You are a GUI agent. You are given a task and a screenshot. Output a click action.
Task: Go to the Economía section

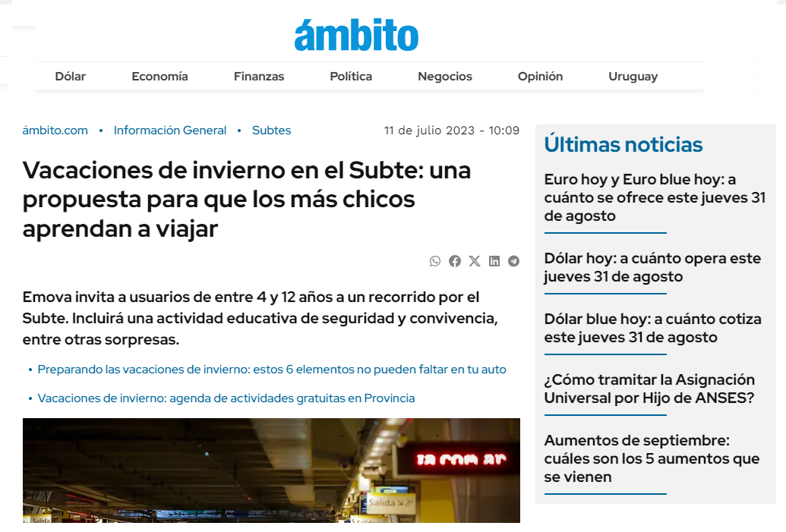click(x=159, y=77)
